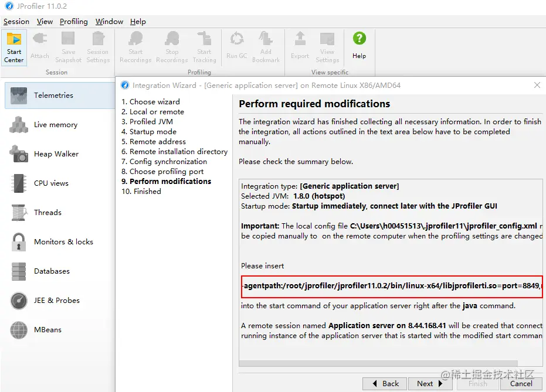The image size is (546, 392).
Task: Click 'Selected JVM: 1.8.0 (hotspot)' line
Action: click(x=293, y=196)
